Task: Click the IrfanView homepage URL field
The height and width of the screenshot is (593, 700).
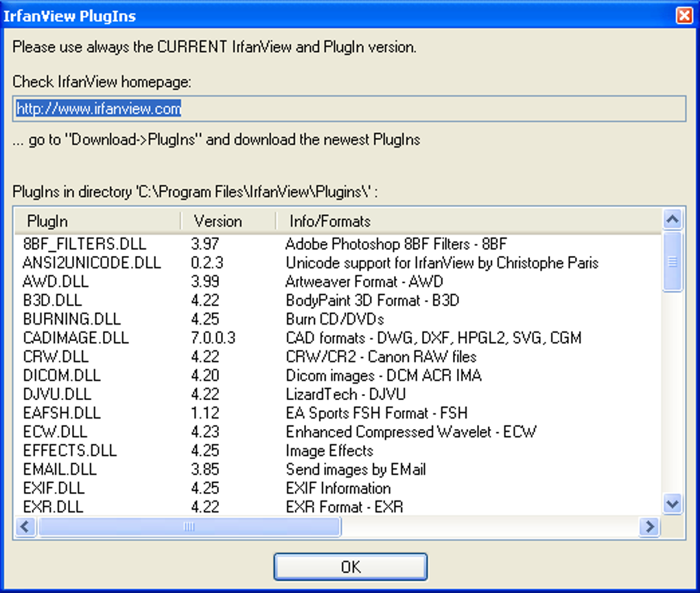Action: point(349,108)
